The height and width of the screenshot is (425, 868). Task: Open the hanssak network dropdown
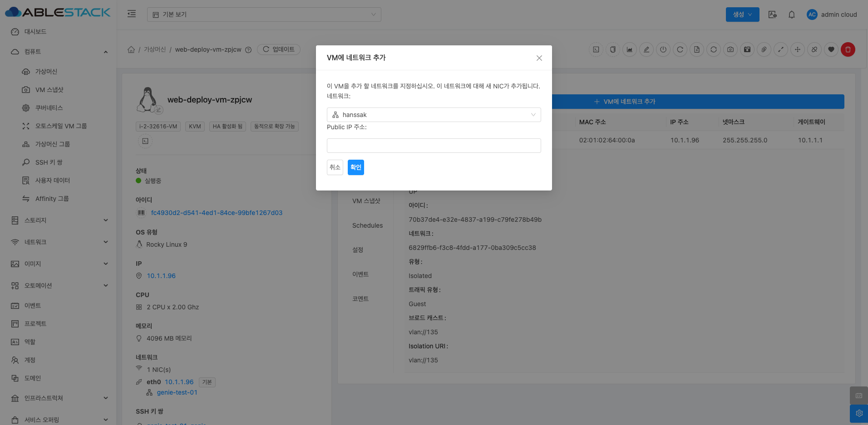point(434,115)
